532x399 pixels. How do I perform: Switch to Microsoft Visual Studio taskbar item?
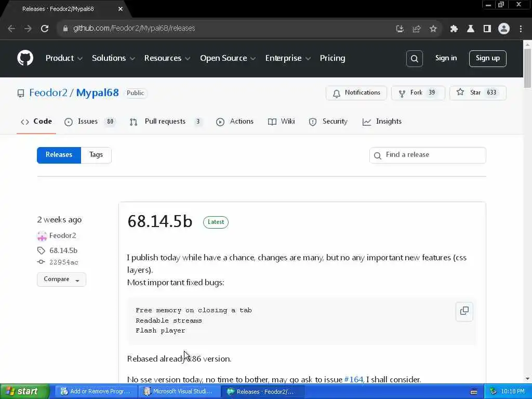click(179, 392)
